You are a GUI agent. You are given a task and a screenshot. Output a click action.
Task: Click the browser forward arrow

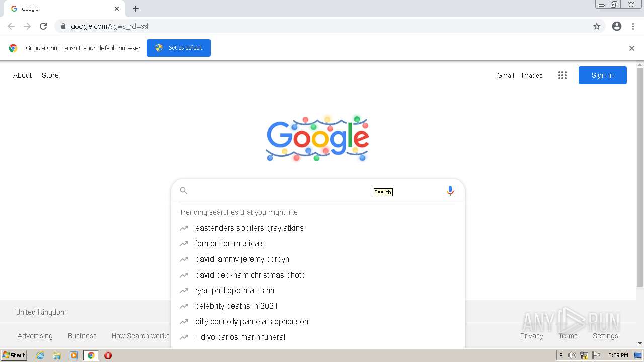click(27, 26)
